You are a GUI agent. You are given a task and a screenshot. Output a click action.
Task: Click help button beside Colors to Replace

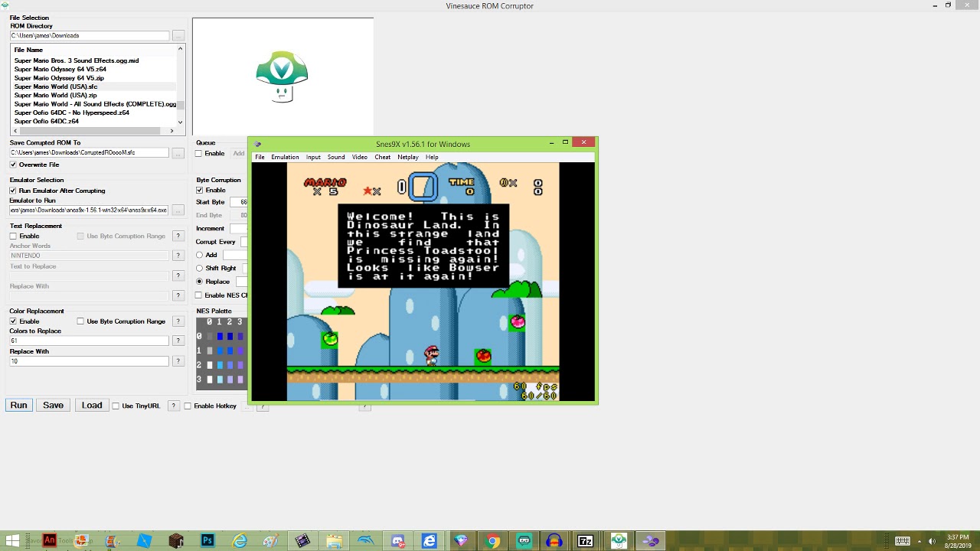(178, 341)
